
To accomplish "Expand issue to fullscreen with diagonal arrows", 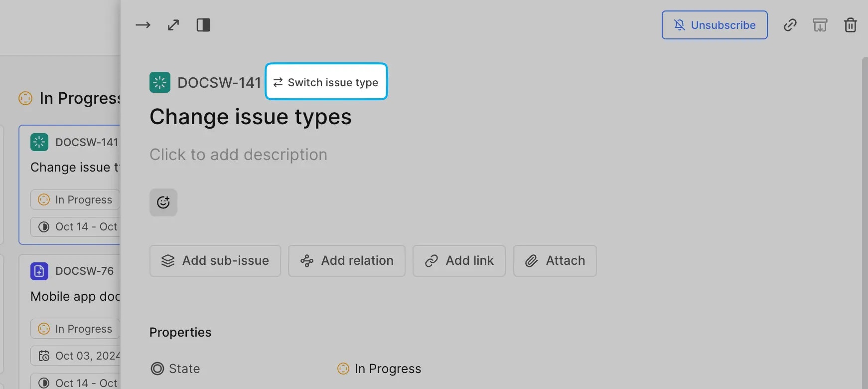I will [x=173, y=24].
